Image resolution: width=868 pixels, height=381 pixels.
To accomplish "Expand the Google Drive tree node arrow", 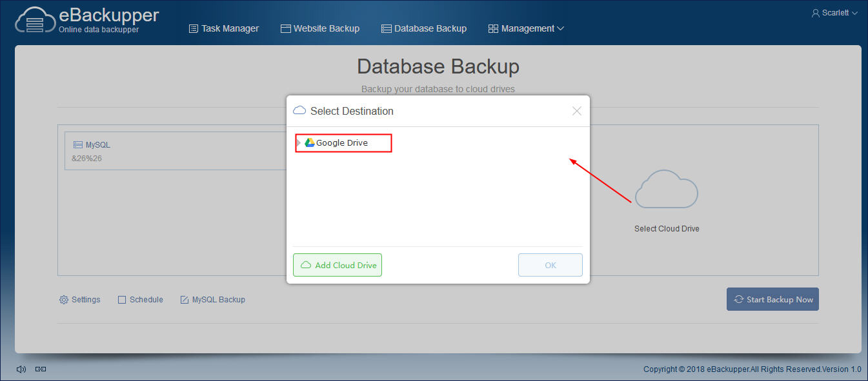I will (299, 142).
